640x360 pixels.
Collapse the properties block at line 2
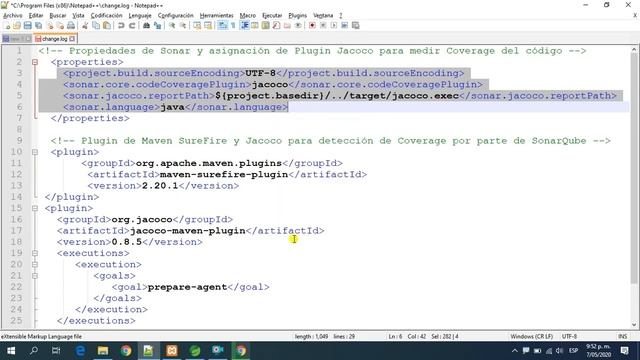coord(35,62)
